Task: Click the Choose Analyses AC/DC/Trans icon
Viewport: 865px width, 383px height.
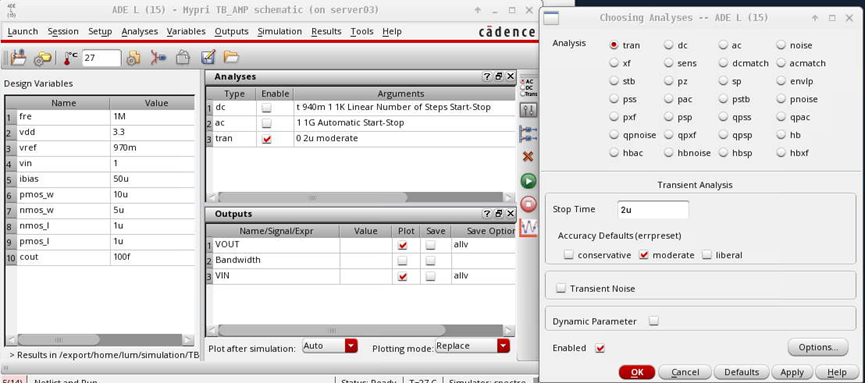Action: (x=528, y=87)
